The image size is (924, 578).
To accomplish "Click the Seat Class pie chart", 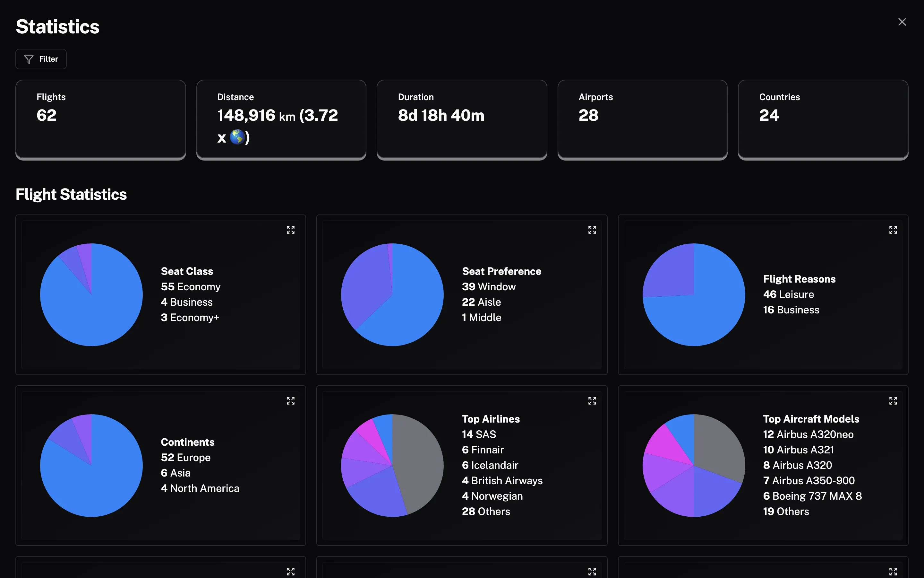I will click(91, 295).
